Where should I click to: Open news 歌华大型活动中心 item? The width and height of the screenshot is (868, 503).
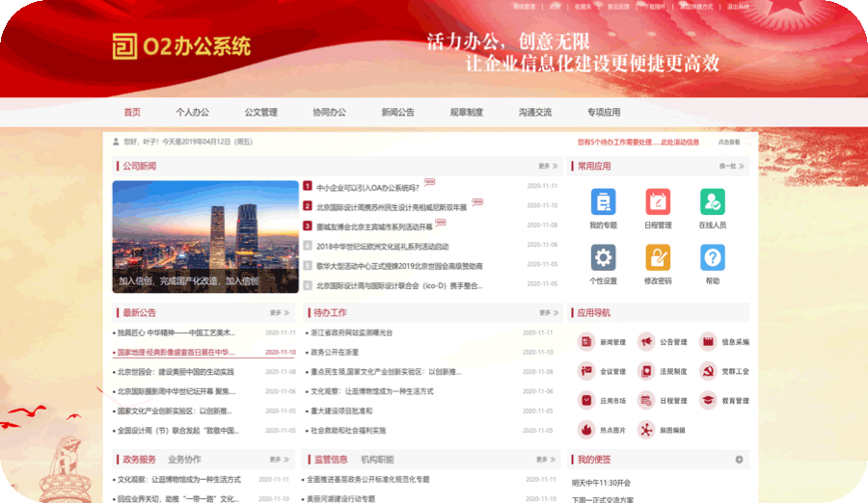pos(399,266)
